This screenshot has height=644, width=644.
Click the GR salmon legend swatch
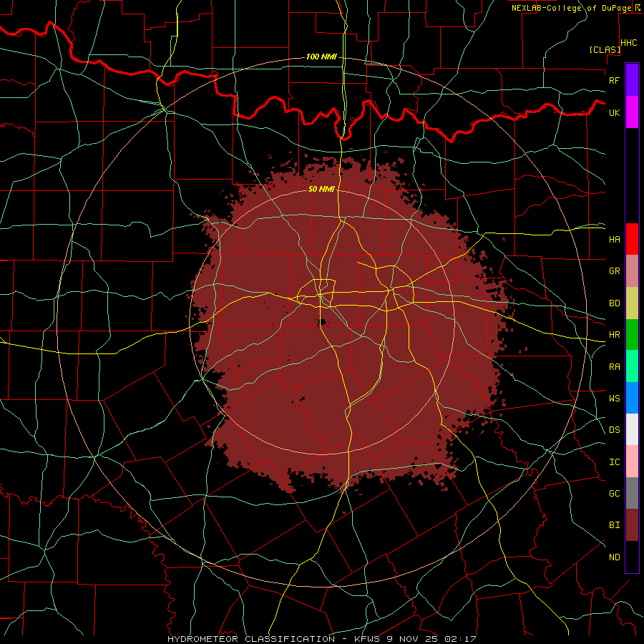[632, 271]
